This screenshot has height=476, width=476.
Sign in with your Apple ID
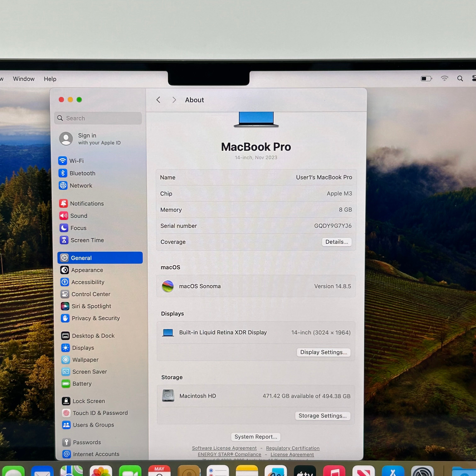[x=90, y=139]
